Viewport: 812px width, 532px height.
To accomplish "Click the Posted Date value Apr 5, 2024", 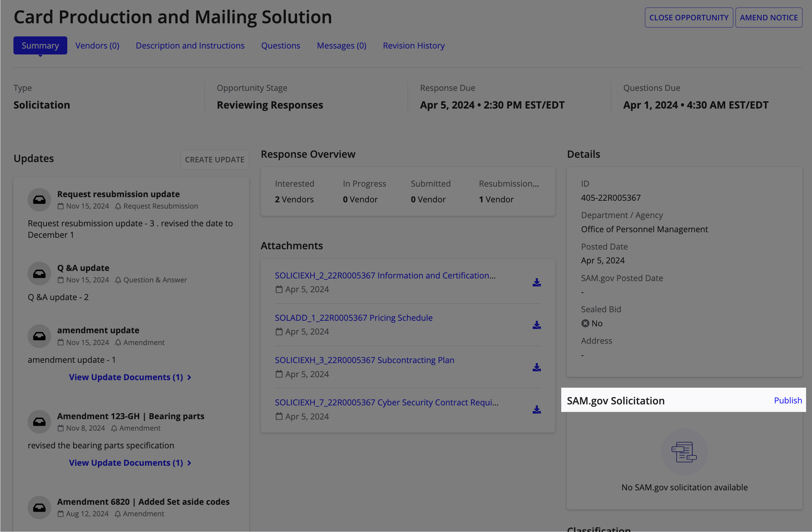I will click(x=603, y=260).
